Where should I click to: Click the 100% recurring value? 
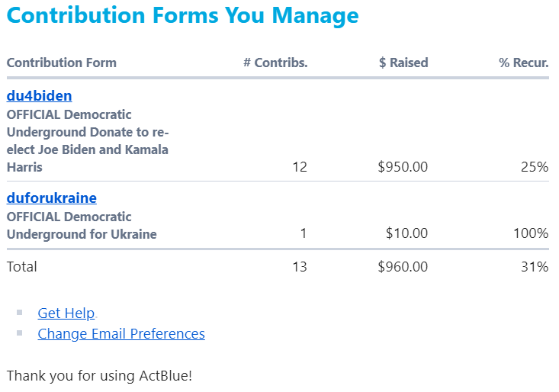[x=531, y=233]
